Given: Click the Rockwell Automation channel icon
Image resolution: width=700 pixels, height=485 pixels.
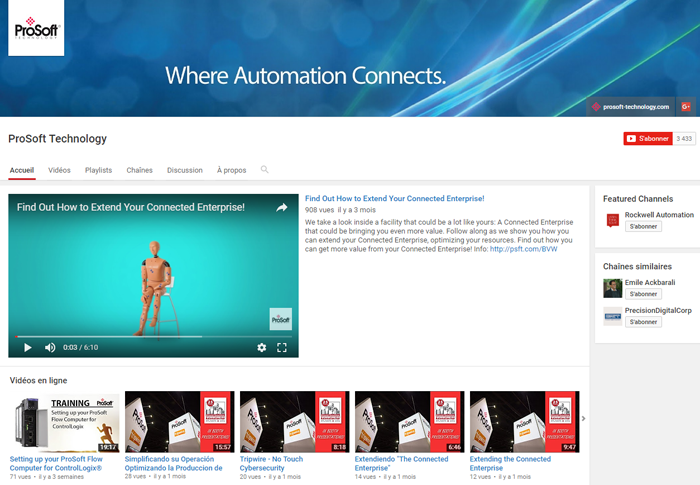Looking at the screenshot, I should (612, 220).
